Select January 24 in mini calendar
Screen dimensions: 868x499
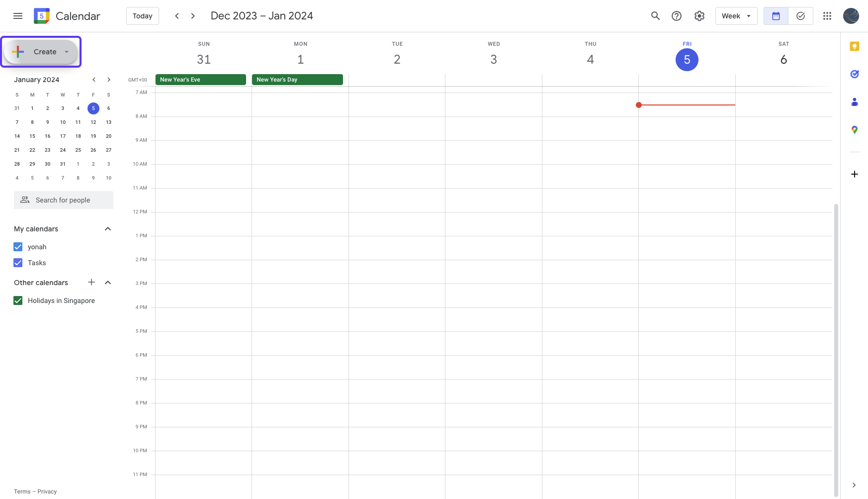(x=63, y=150)
